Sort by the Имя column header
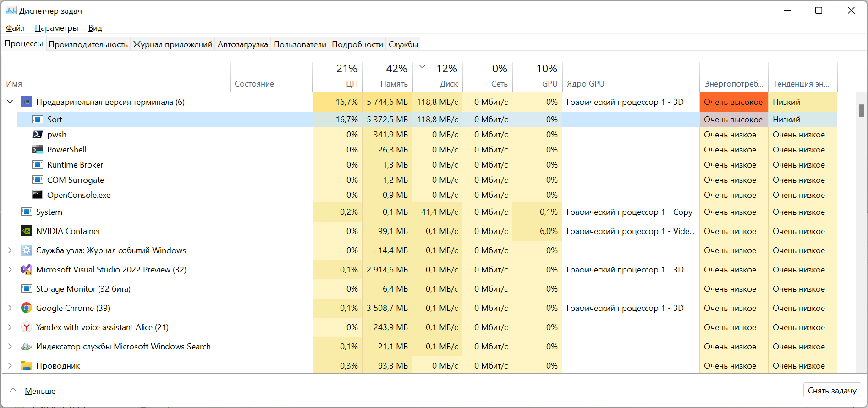The width and height of the screenshot is (868, 408). (x=115, y=77)
